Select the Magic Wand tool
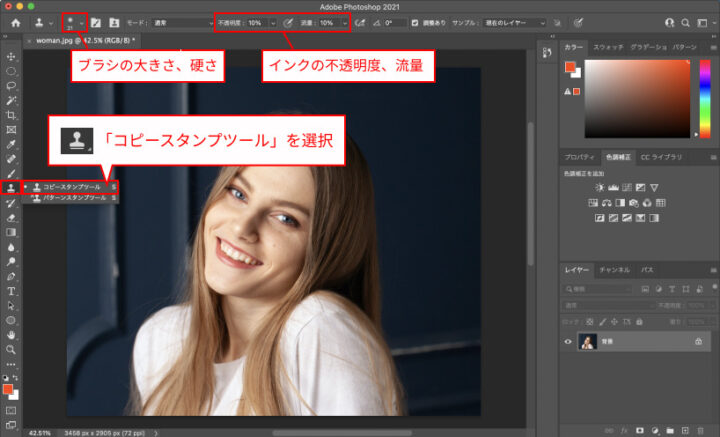This screenshot has height=437, width=720. 11,101
